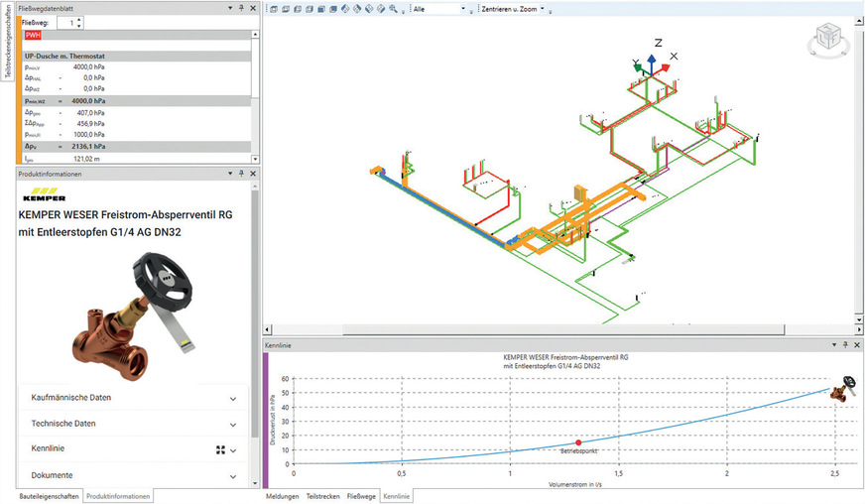This screenshot has width=865, height=504.
Task: Increase the Fließweg number with up arrow
Action: [x=79, y=19]
